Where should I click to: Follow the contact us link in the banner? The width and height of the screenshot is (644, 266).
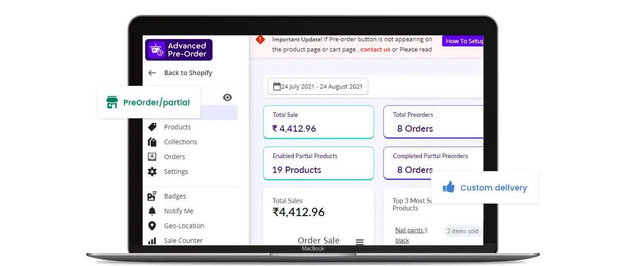375,50
